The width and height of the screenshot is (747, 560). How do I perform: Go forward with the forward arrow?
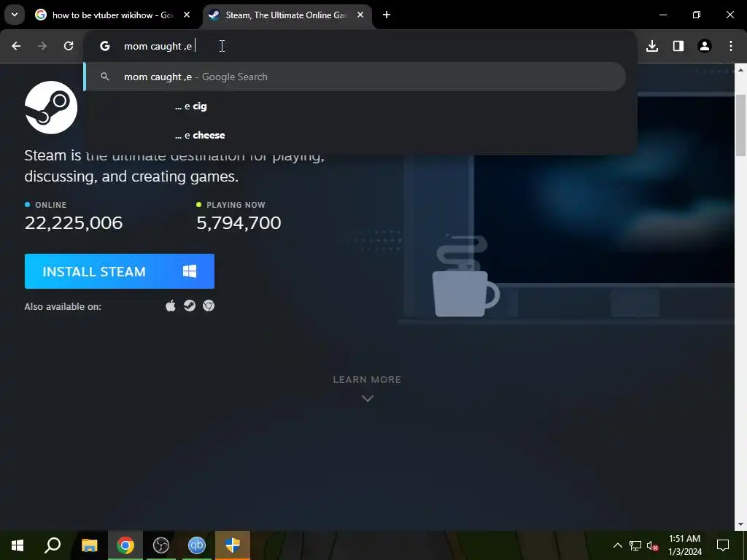click(42, 46)
